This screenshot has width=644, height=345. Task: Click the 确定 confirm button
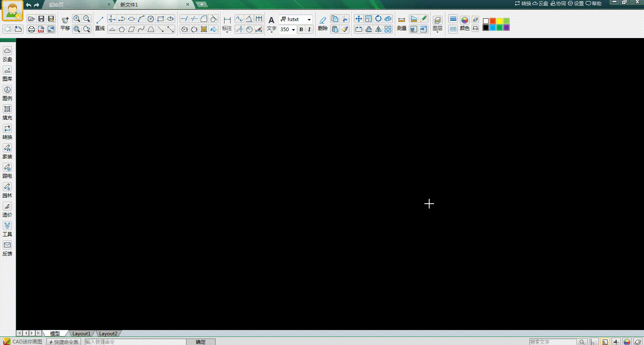[201, 342]
